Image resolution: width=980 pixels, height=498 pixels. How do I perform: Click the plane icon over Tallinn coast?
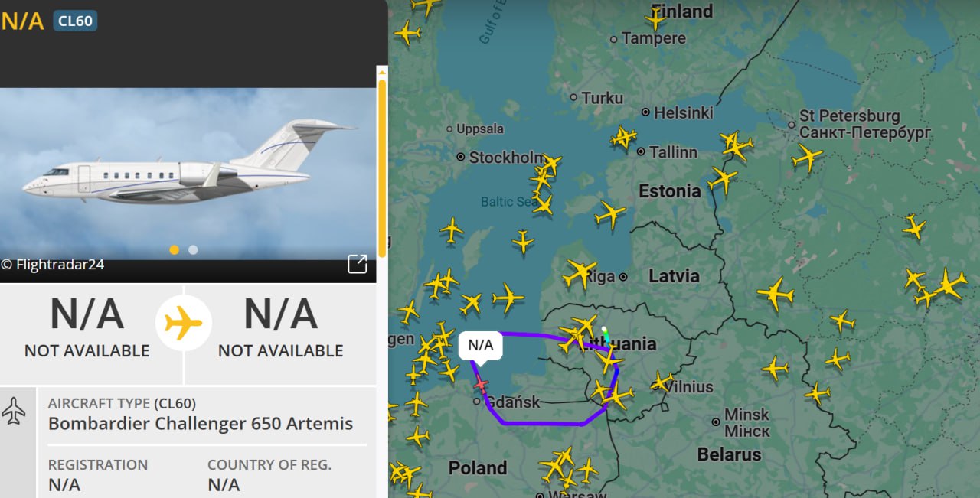[x=623, y=138]
